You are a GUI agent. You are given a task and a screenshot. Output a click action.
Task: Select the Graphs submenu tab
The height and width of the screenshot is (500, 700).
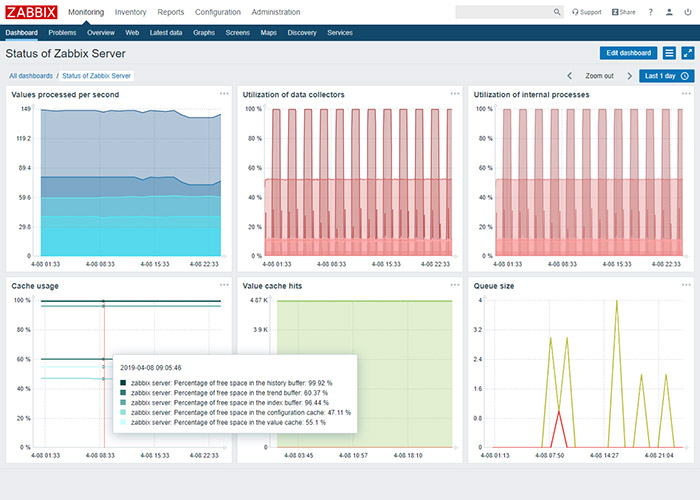tap(204, 33)
